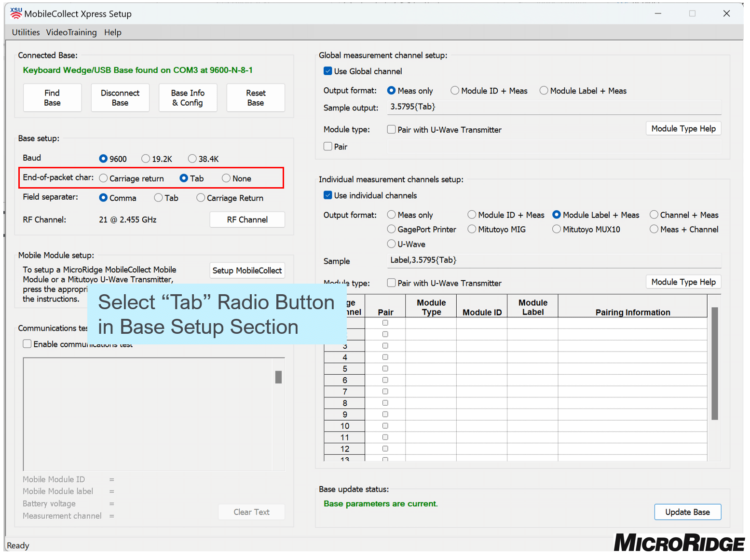Click the Clear Text button

(251, 512)
